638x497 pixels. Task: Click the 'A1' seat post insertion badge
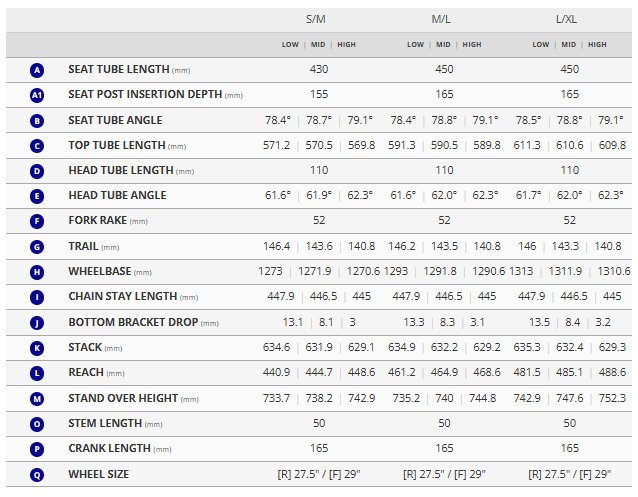tap(37, 95)
